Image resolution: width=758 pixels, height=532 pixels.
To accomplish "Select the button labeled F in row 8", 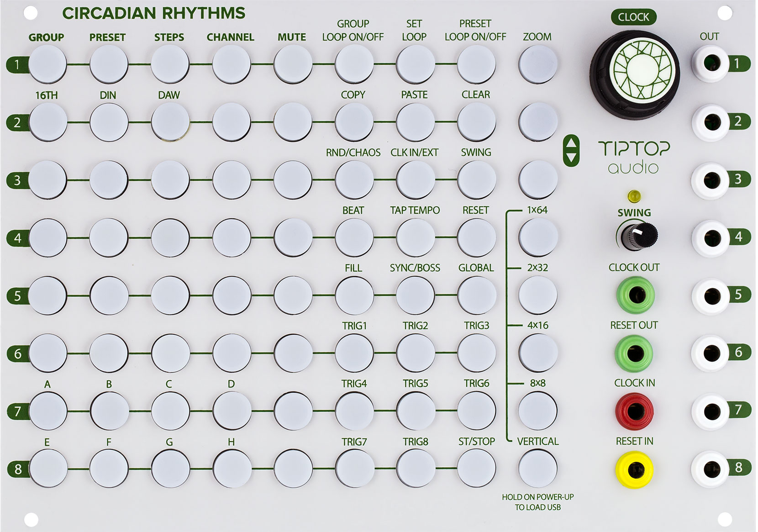I will (x=109, y=469).
